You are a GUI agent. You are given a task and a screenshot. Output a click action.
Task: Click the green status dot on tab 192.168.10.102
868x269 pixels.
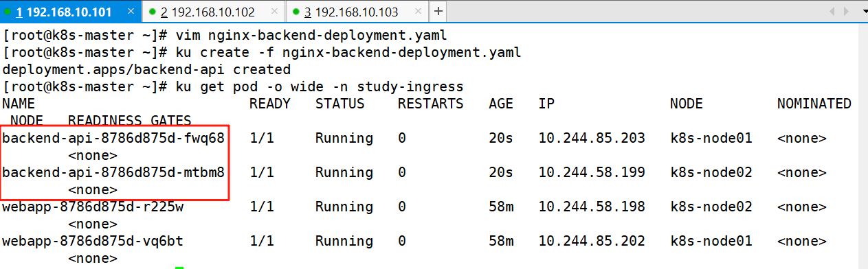(153, 12)
